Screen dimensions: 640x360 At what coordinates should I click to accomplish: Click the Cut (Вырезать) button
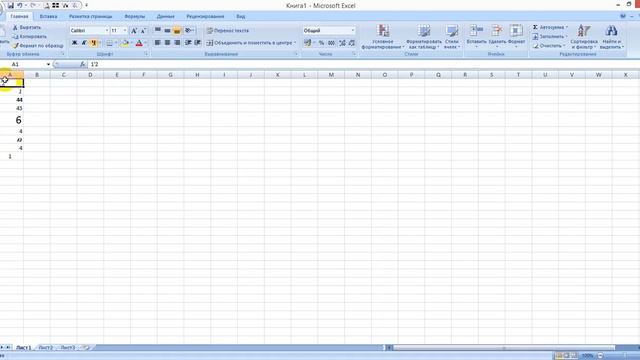point(27,27)
